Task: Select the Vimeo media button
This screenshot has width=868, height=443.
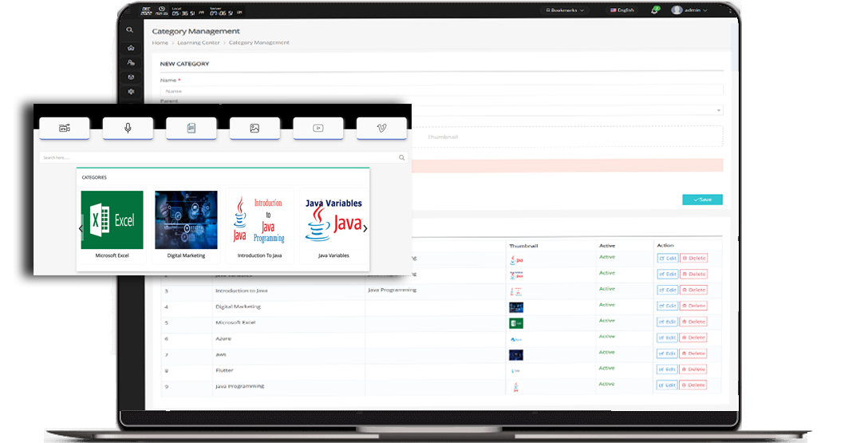Action: [381, 128]
